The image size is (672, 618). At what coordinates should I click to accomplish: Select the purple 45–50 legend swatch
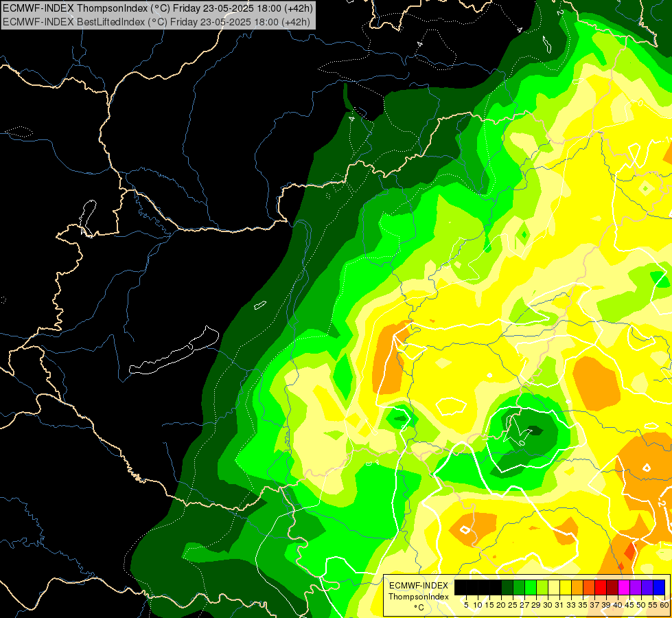tap(636, 587)
